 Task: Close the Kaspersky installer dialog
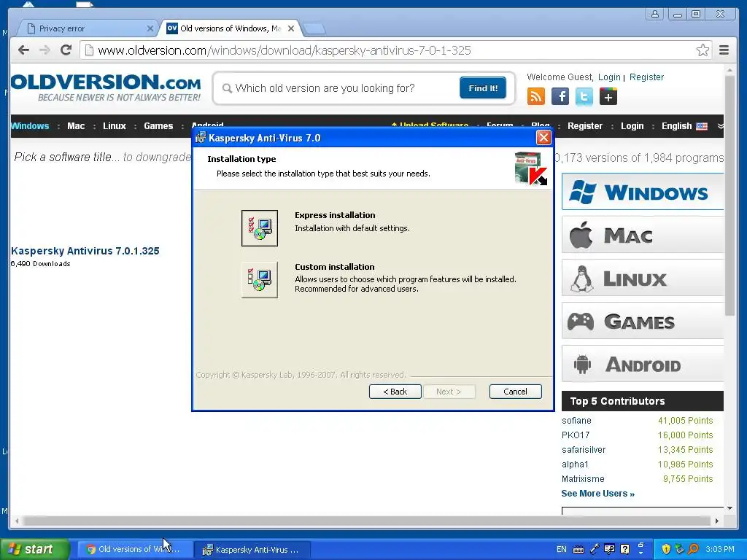[x=543, y=138]
